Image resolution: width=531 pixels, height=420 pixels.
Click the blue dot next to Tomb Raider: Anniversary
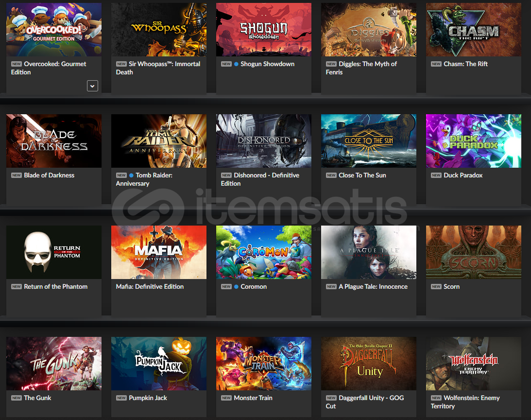[131, 175]
